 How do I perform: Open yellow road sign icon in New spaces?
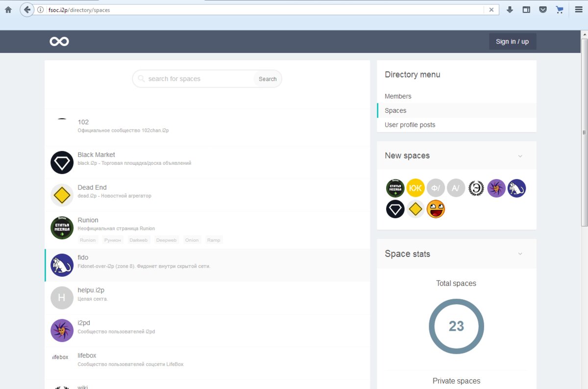[416, 209]
